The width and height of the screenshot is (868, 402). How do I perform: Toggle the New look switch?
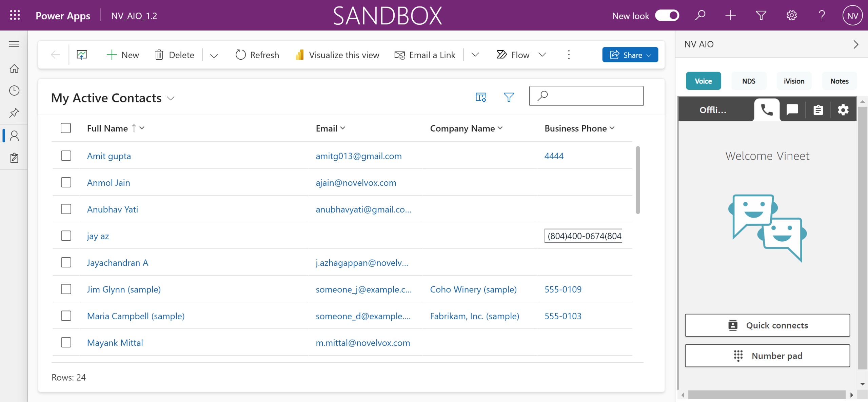(667, 16)
